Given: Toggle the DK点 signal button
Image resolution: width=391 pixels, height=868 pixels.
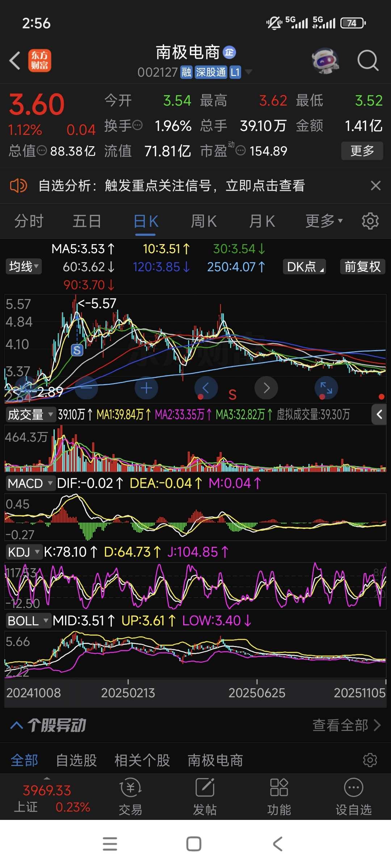Looking at the screenshot, I should tap(304, 267).
